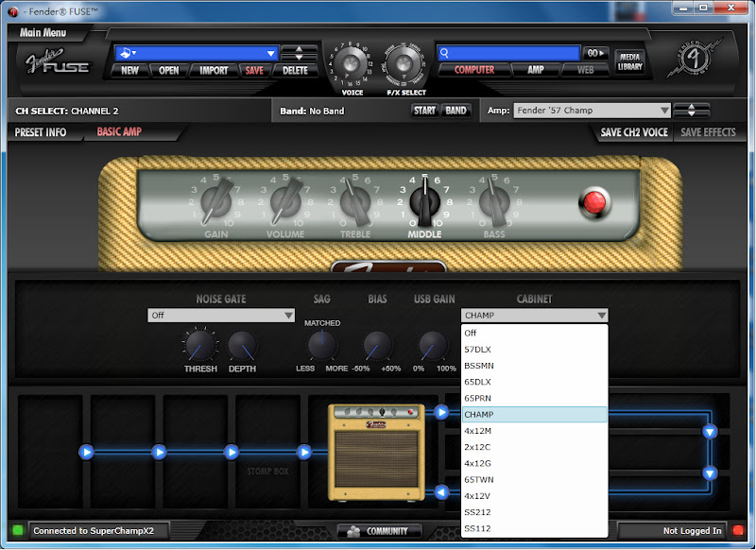Collapse the CABINET dropdown showing CHAMP

pos(534,316)
